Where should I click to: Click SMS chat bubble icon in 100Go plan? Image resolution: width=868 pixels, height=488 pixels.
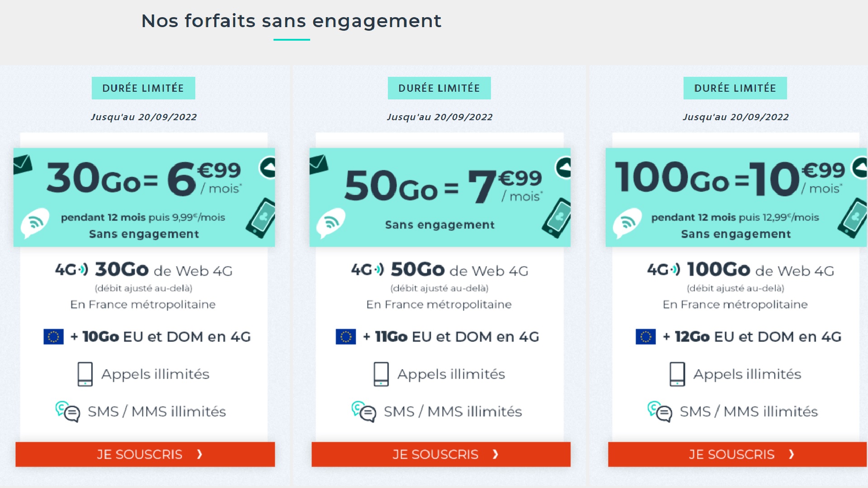point(660,412)
